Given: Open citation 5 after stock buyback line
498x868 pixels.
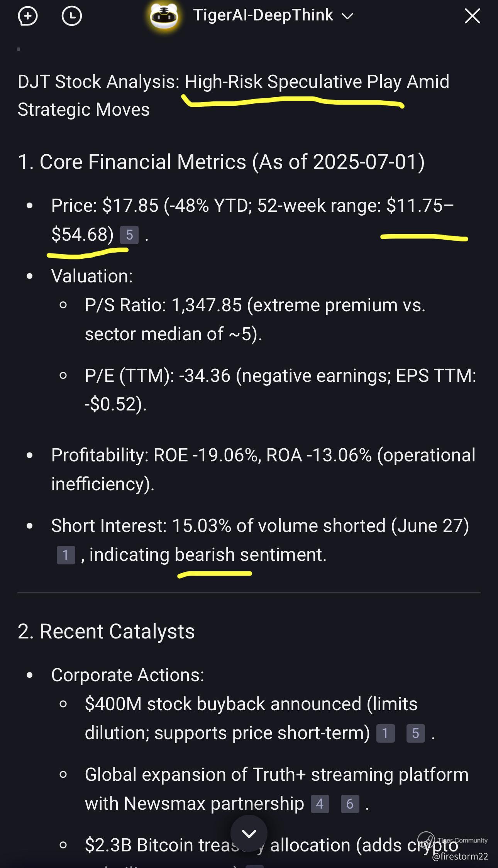Looking at the screenshot, I should click(415, 733).
